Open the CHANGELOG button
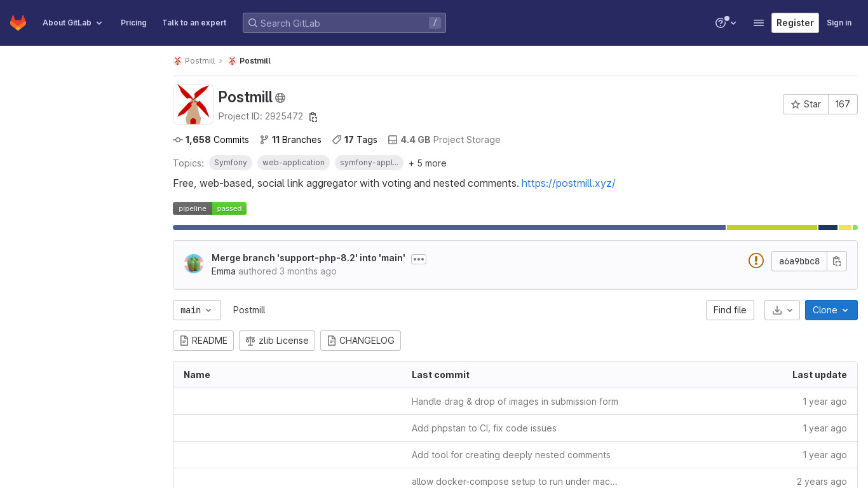The height and width of the screenshot is (488, 868). pos(360,341)
